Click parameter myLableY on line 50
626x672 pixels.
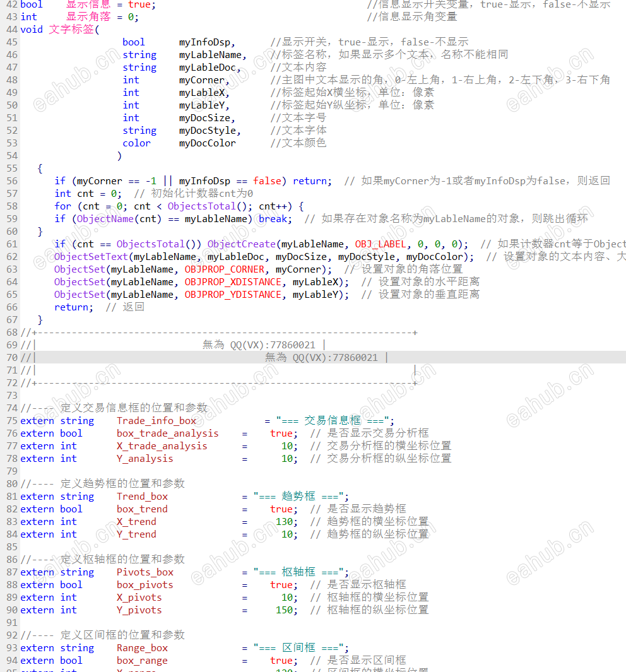click(x=202, y=105)
